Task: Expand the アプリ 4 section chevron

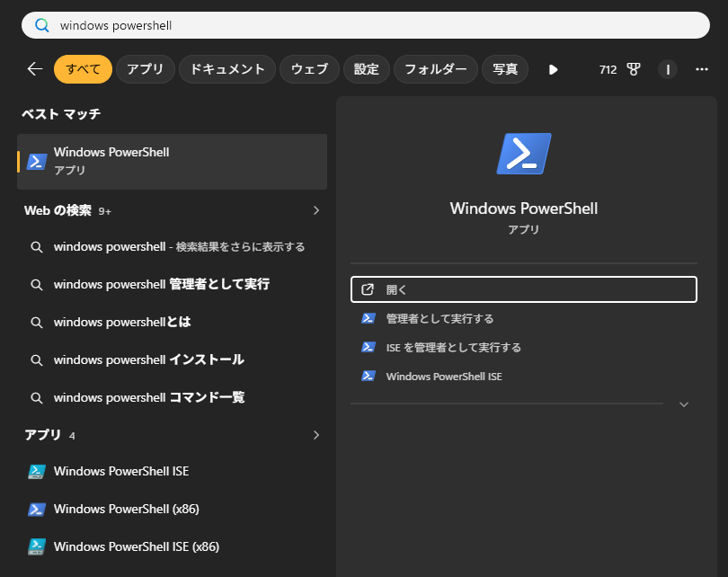Action: [x=316, y=435]
